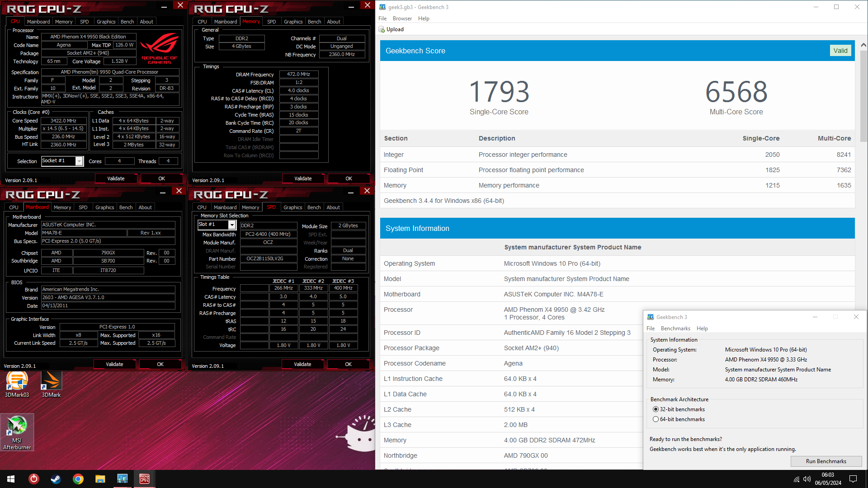Click the geek3.gb3 window title icon
The width and height of the screenshot is (868, 488).
tap(382, 7)
